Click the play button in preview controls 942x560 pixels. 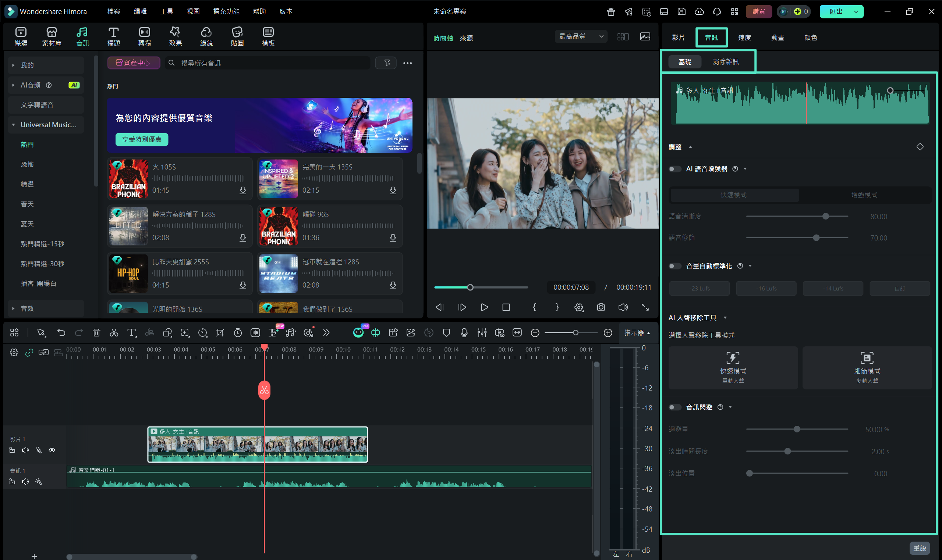484,307
